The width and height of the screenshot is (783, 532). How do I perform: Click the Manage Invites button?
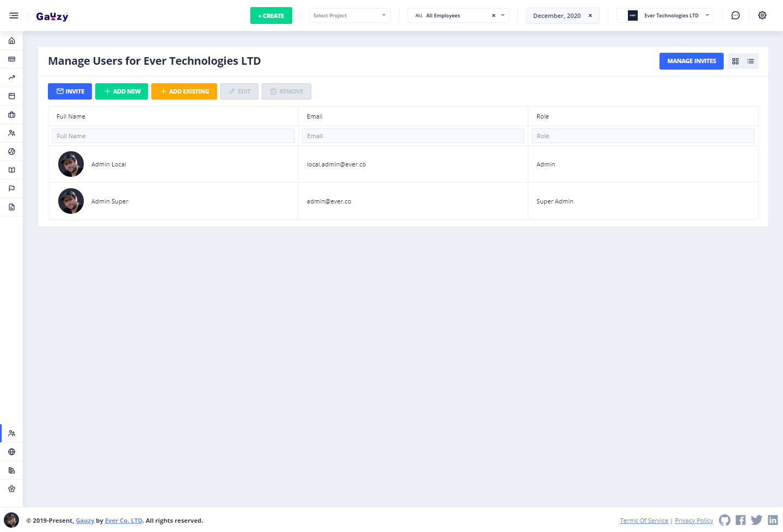pyautogui.click(x=691, y=61)
